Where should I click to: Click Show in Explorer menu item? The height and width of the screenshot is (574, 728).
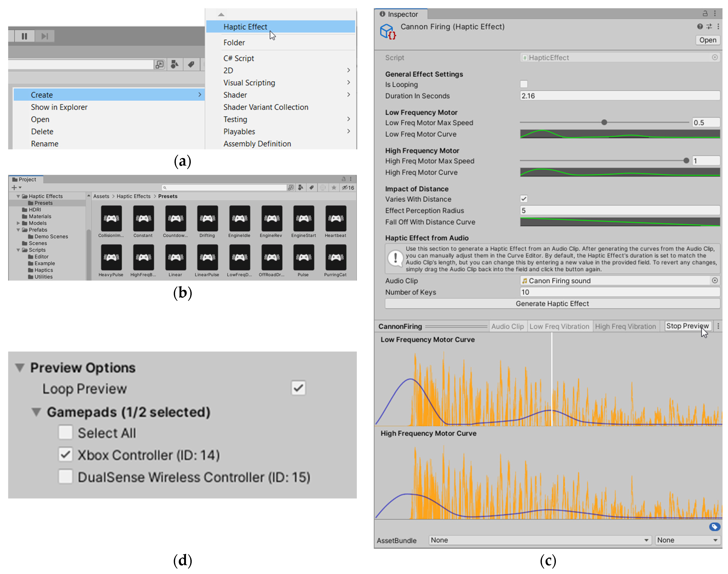[x=59, y=107]
